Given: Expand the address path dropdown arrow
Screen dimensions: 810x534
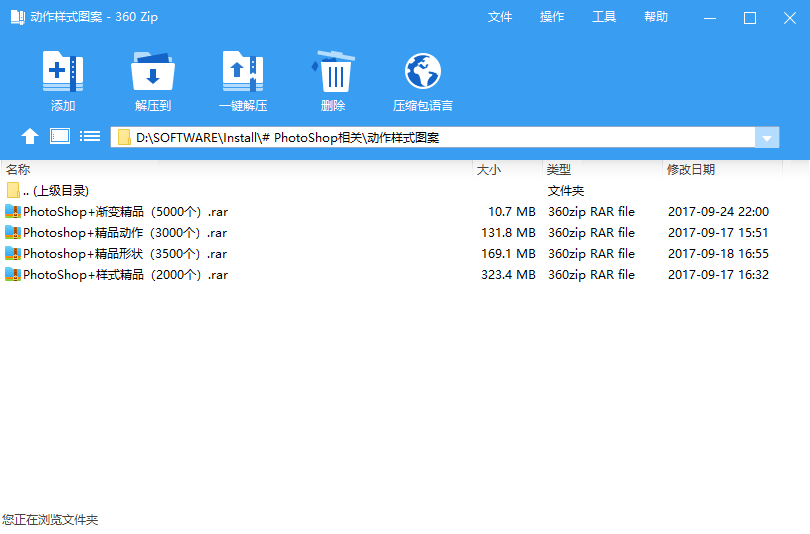Looking at the screenshot, I should (x=767, y=138).
